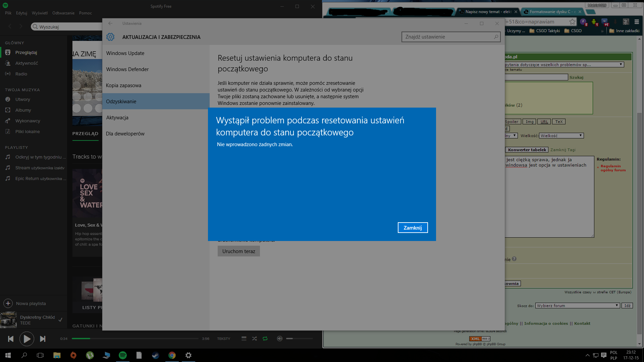Click the Spotify volume slider
This screenshot has height=362, width=644.
click(299, 339)
